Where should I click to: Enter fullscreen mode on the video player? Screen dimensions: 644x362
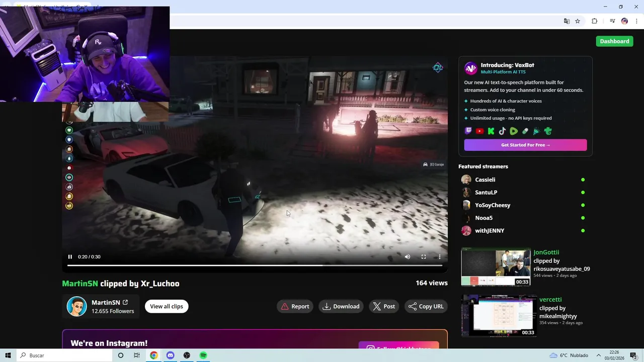[x=424, y=257]
